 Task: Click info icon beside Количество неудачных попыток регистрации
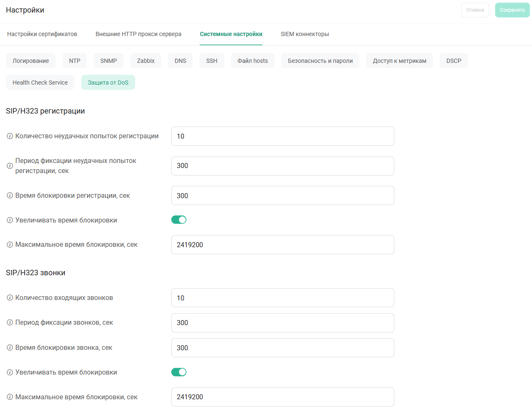coord(10,136)
